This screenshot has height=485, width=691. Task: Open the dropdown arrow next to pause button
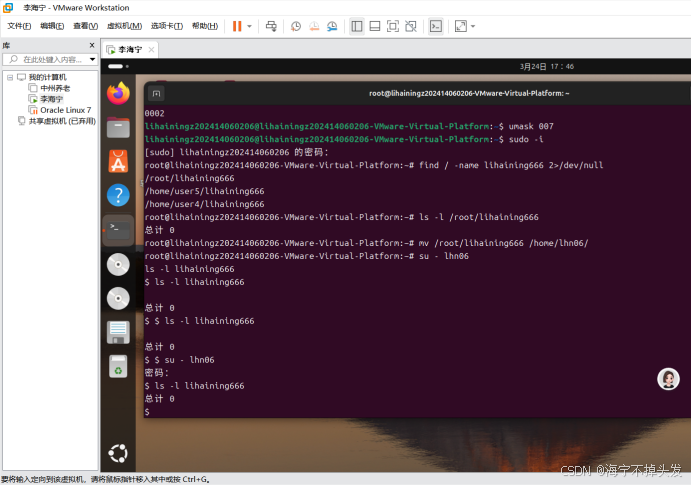click(x=249, y=26)
